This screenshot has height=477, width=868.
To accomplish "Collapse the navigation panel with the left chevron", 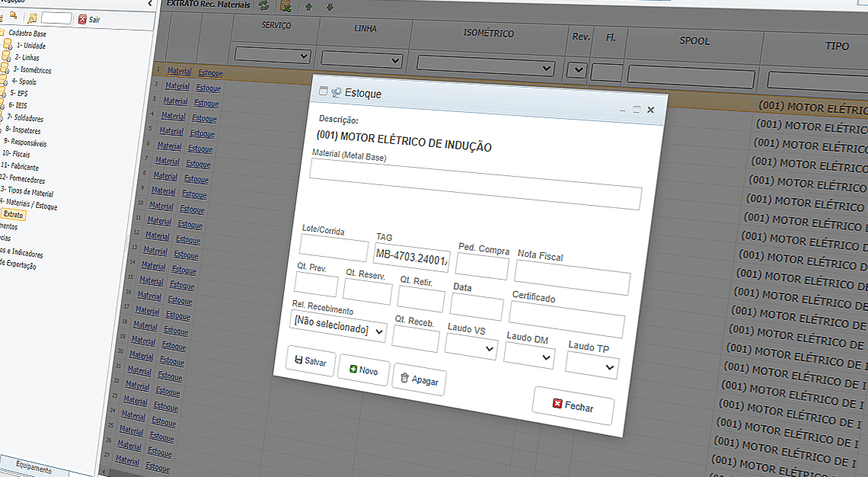I will (x=149, y=4).
